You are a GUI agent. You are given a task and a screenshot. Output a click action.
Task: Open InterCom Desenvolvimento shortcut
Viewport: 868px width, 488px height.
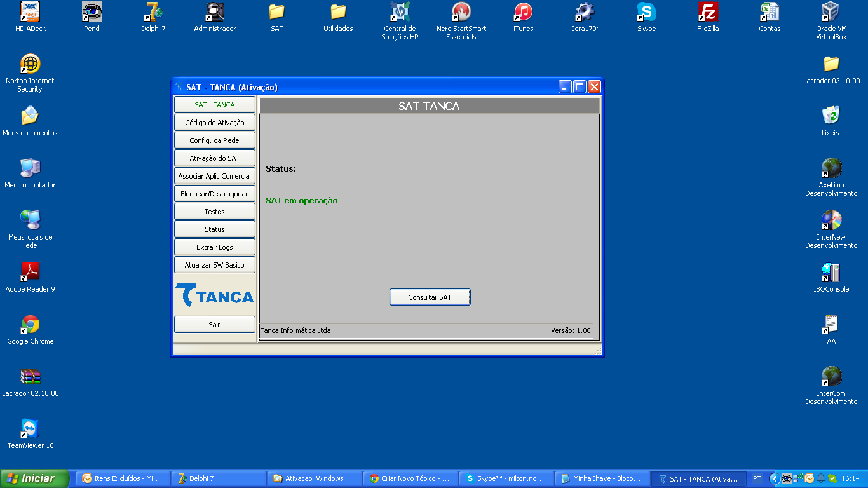tap(831, 386)
